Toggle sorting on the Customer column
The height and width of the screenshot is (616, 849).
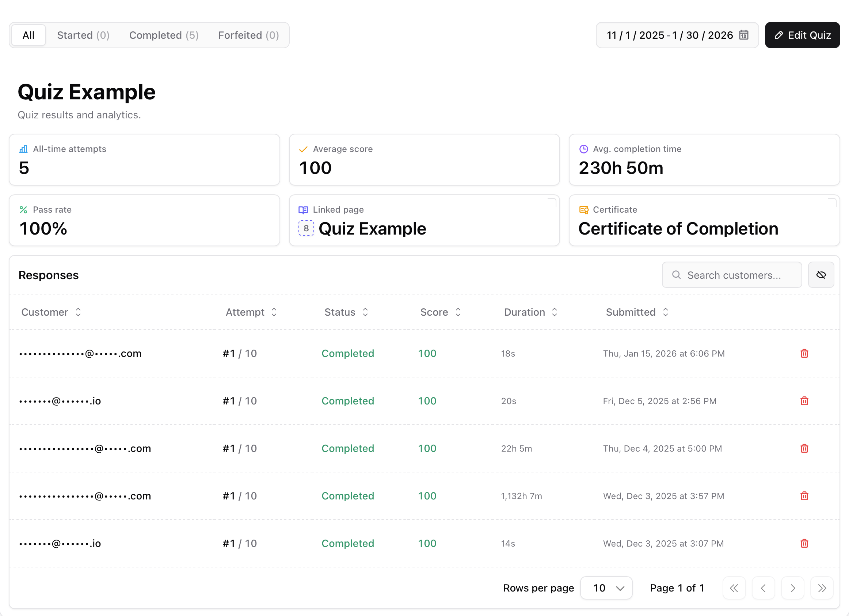click(x=78, y=312)
